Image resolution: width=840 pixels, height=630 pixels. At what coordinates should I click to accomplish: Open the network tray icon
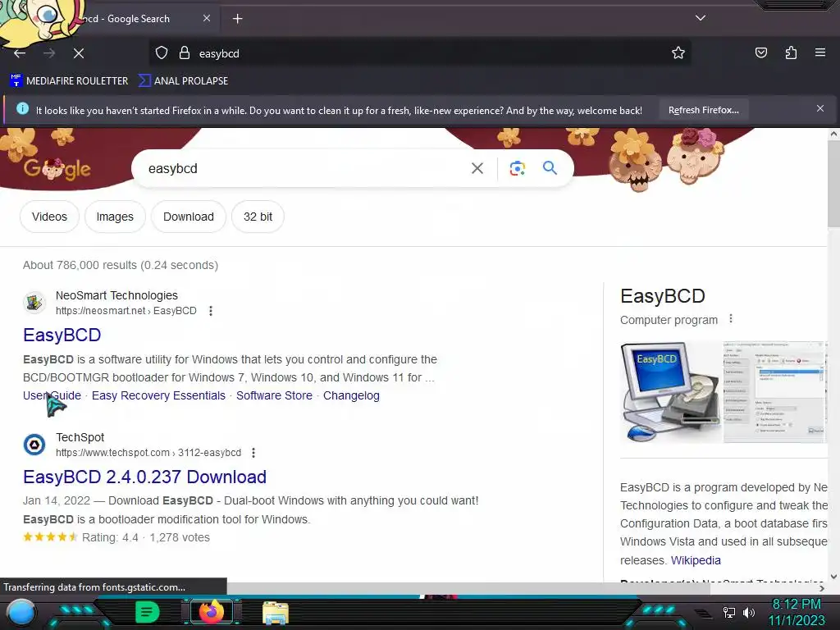pos(729,612)
